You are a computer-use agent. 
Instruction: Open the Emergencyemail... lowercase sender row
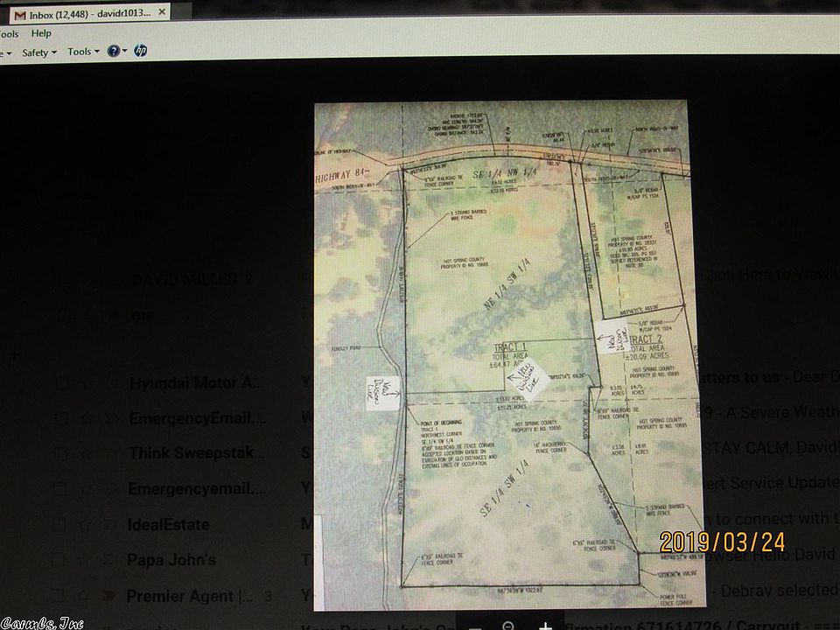click(197, 488)
